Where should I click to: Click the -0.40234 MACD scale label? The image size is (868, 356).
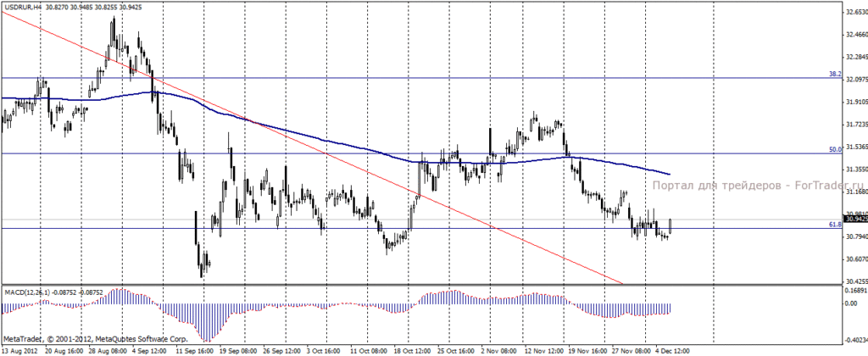point(856,341)
